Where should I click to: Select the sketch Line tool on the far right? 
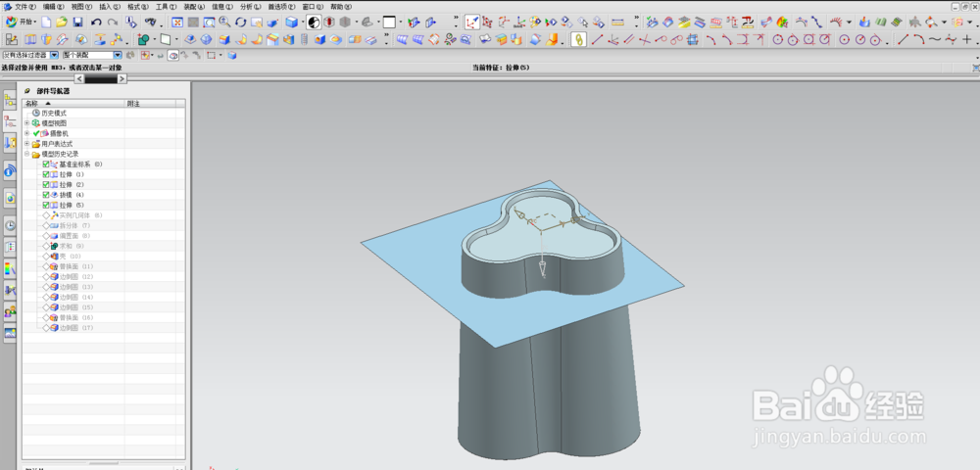click(x=903, y=40)
